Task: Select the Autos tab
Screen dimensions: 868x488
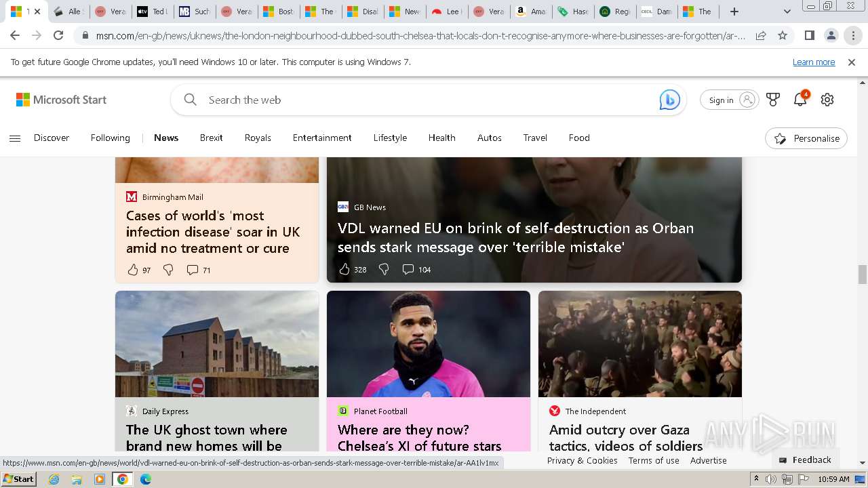Action: tap(489, 138)
